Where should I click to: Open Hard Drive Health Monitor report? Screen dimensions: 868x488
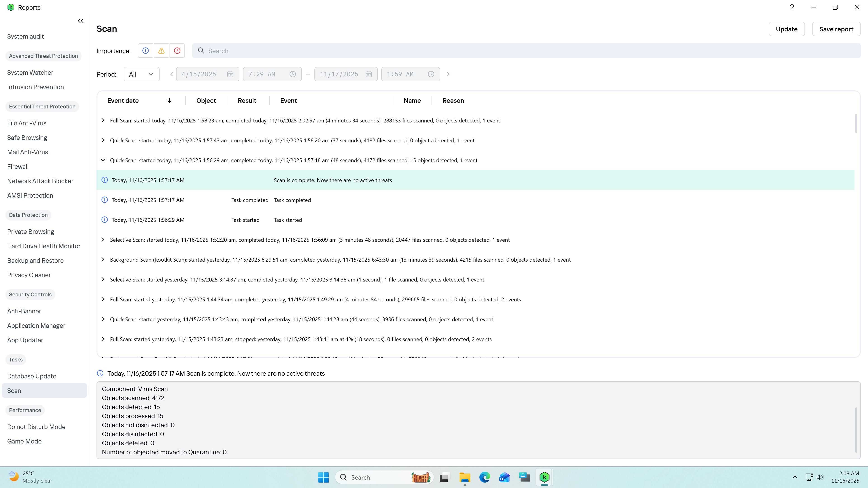44,246
